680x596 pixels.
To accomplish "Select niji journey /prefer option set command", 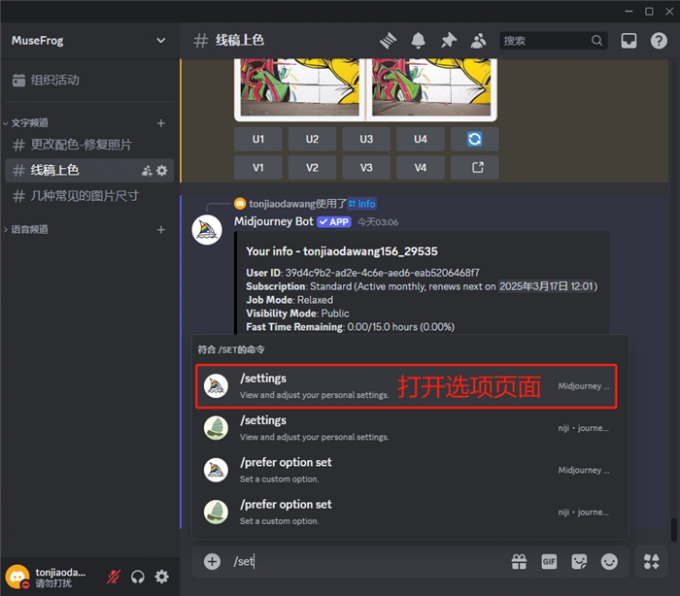I will pyautogui.click(x=406, y=512).
